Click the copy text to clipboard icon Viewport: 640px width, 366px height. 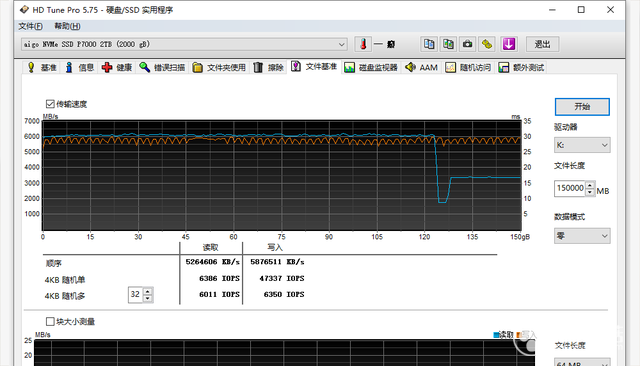(429, 44)
